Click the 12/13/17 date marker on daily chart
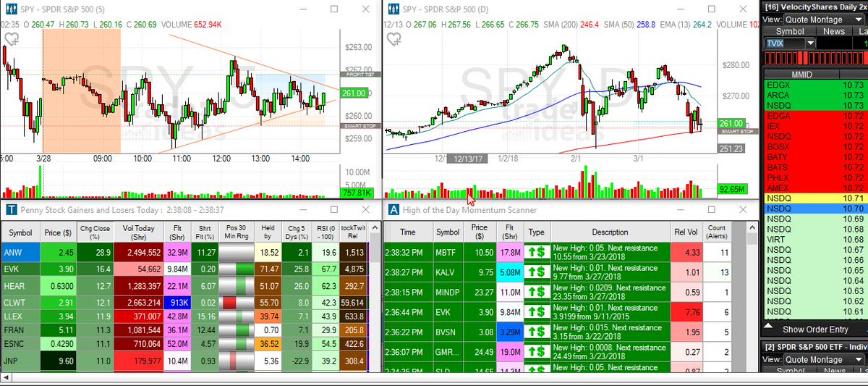The width and height of the screenshot is (868, 386). pyautogui.click(x=468, y=158)
